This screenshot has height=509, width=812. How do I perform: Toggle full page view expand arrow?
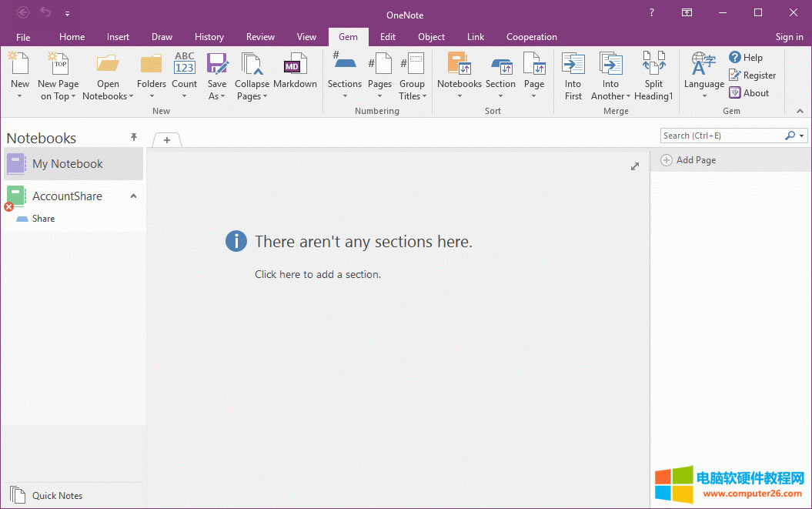click(x=635, y=166)
